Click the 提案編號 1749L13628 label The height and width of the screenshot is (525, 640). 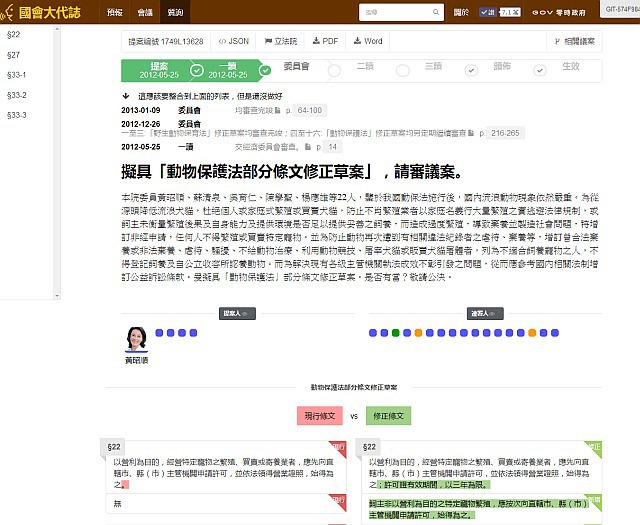166,41
